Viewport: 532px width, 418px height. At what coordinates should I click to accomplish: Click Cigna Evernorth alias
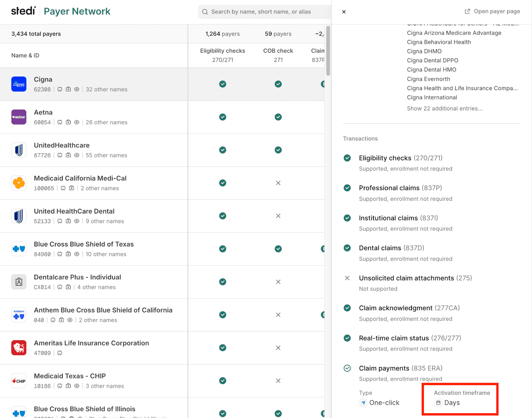(x=429, y=79)
